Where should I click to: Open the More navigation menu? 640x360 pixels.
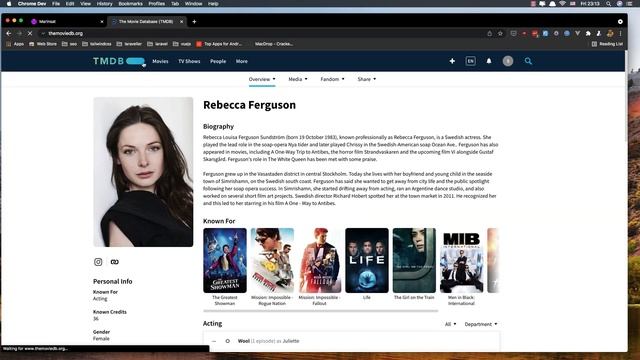242,61
